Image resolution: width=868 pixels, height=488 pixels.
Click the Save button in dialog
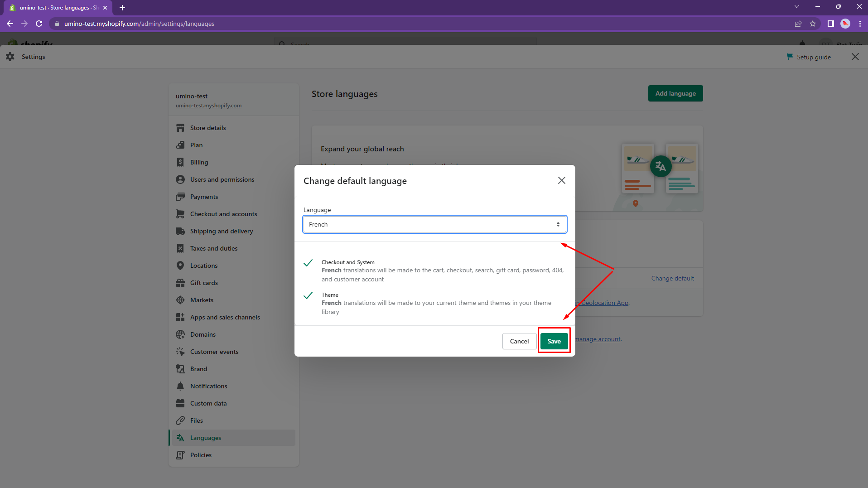click(554, 341)
